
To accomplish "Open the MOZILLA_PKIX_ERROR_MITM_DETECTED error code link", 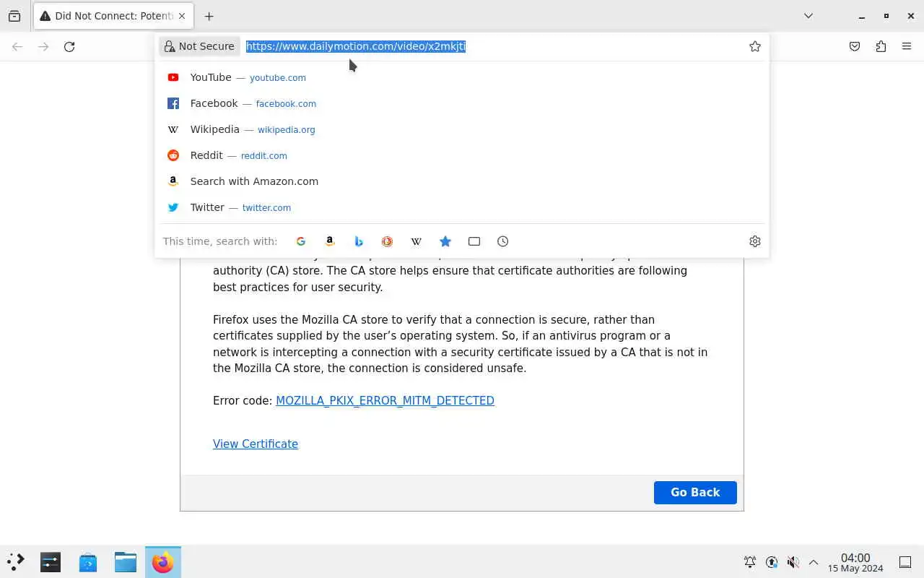I will (x=385, y=400).
